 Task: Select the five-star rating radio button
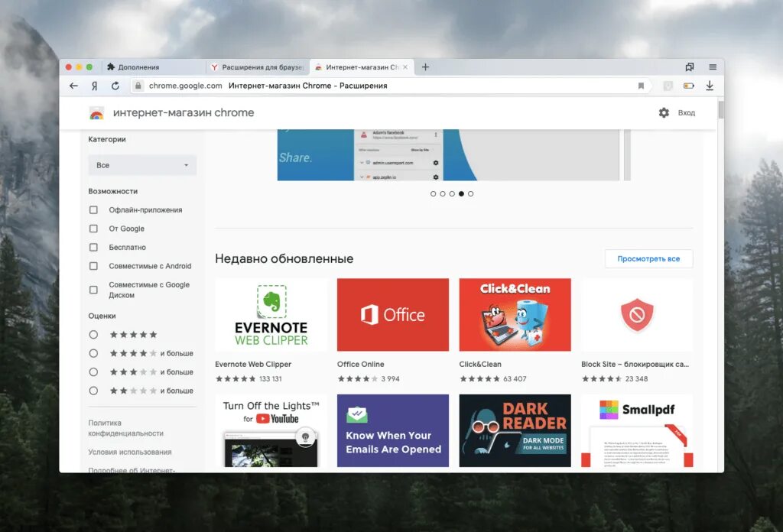point(93,335)
